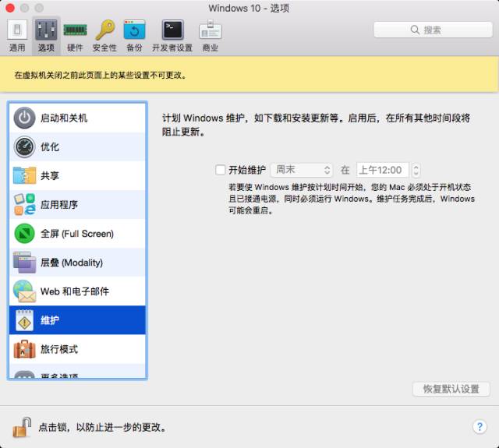
Task: Open the 安全性 (Security) key icon
Action: [105, 30]
